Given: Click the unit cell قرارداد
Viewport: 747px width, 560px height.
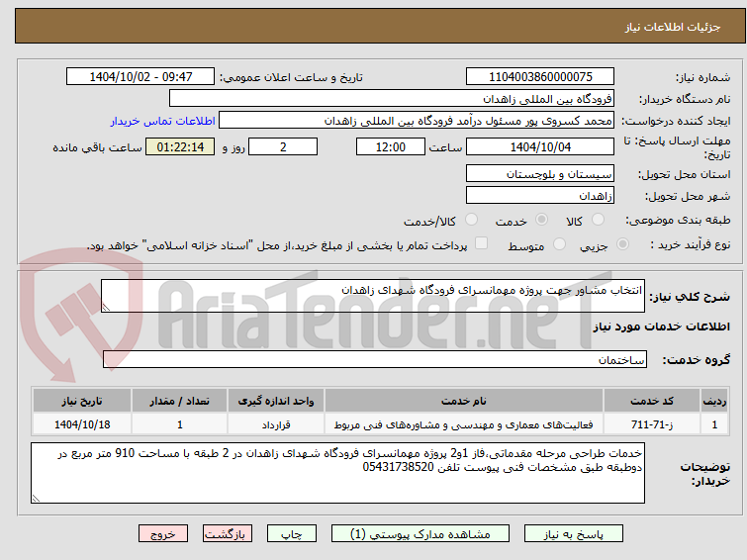Looking at the screenshot, I should click(276, 424).
